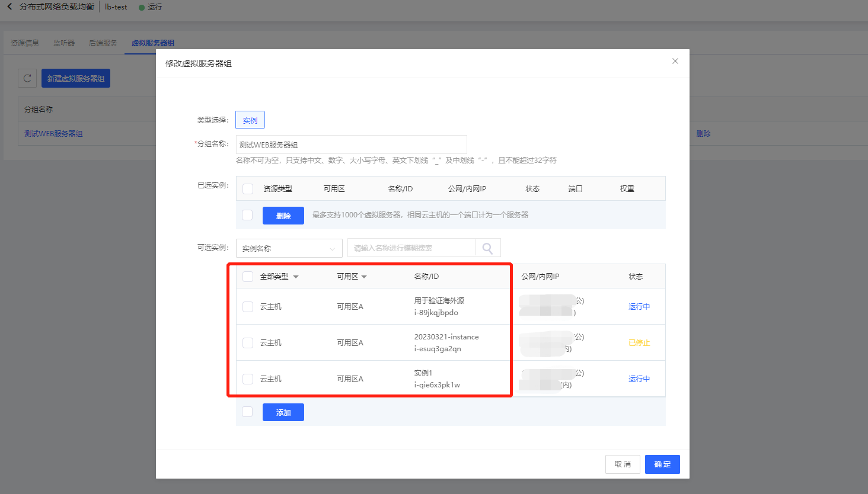
Task: Click the 新建虚拟服务器组 button
Action: tap(76, 78)
